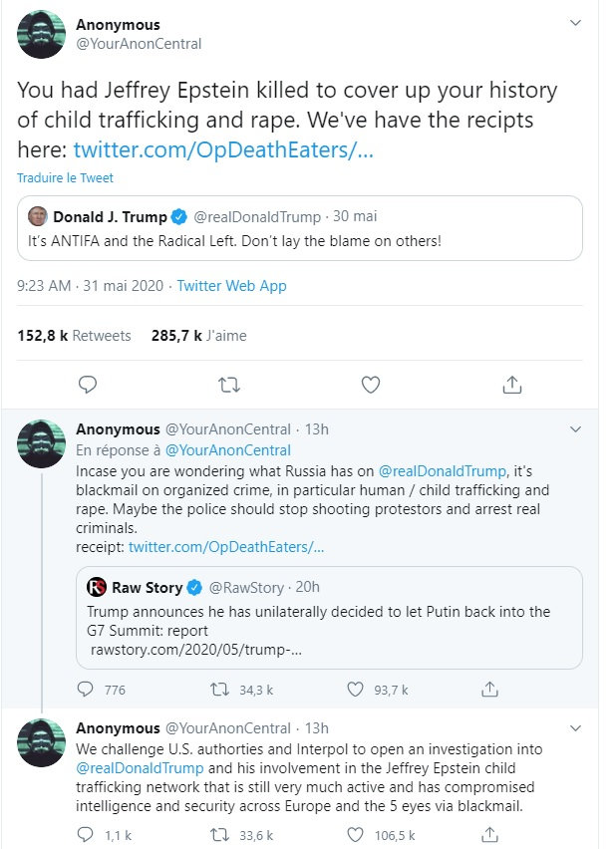Reply to the main Anonymous tweet
This screenshot has width=616, height=849.
point(88,384)
